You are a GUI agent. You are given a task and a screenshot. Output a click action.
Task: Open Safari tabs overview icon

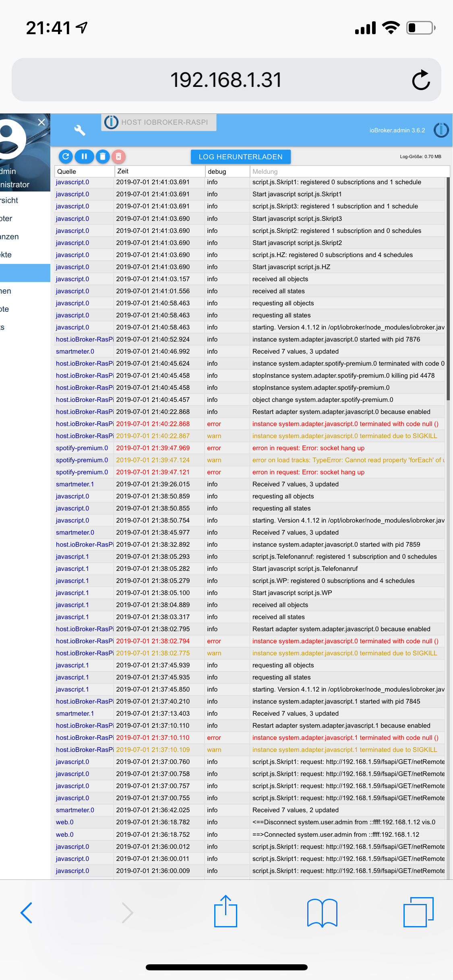click(418, 912)
